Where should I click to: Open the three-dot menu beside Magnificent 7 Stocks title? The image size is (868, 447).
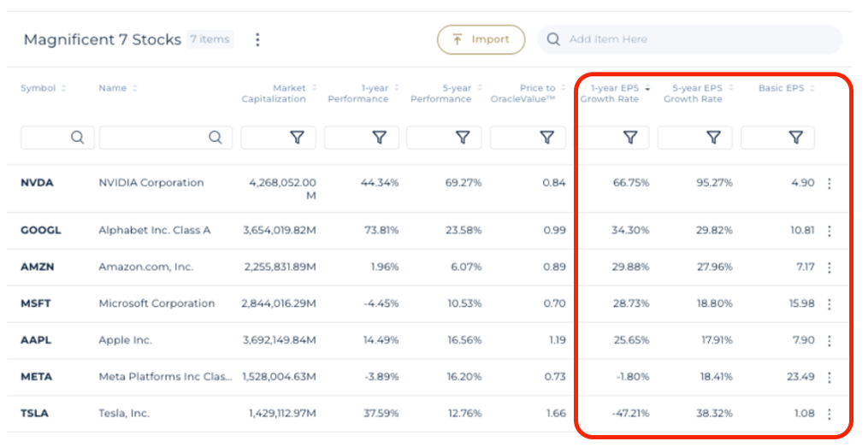257,39
